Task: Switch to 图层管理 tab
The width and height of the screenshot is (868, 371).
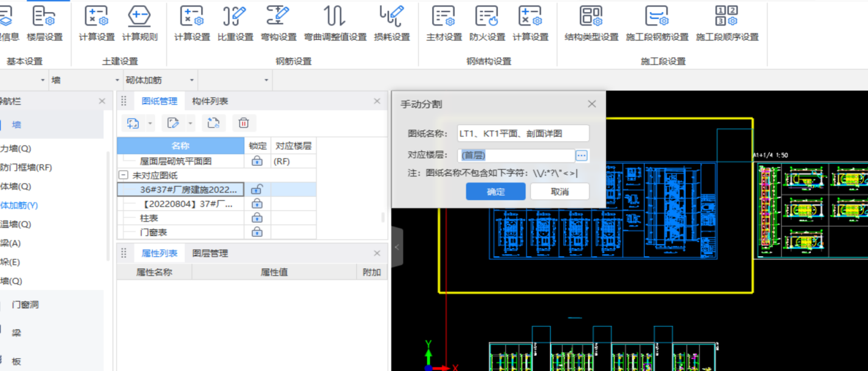Action: pyautogui.click(x=210, y=253)
